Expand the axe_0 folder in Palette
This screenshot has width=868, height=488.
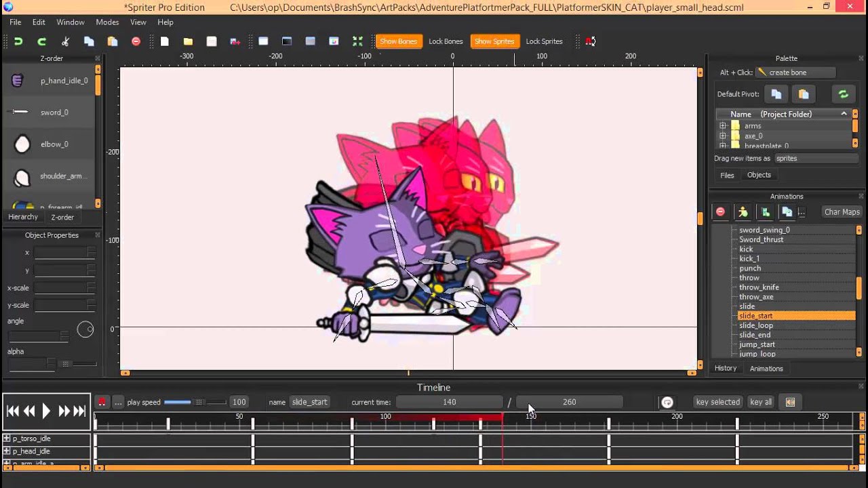pos(723,136)
